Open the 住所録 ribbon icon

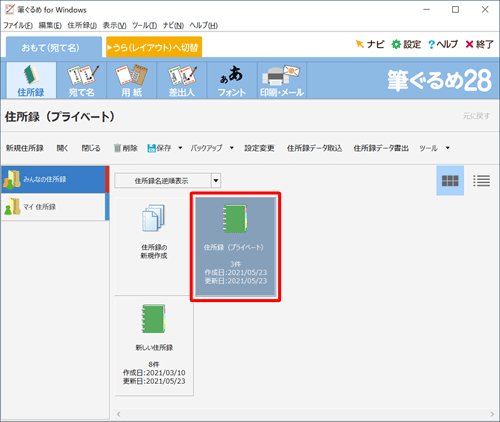31,80
